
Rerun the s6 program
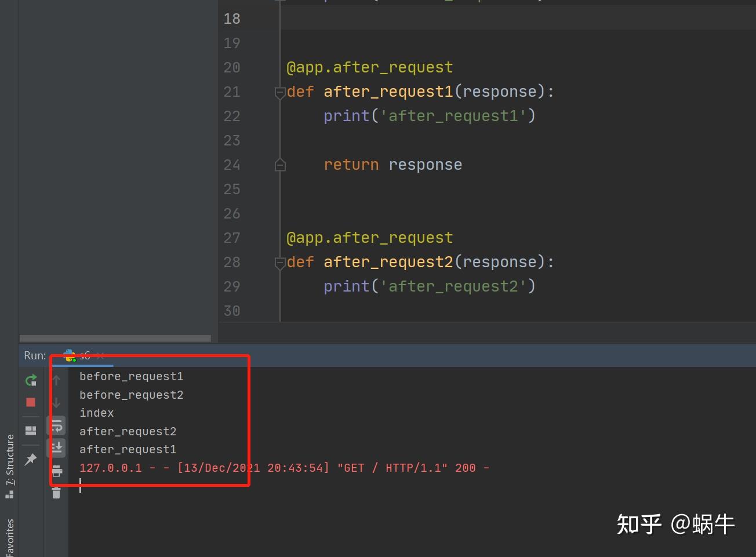pyautogui.click(x=31, y=381)
